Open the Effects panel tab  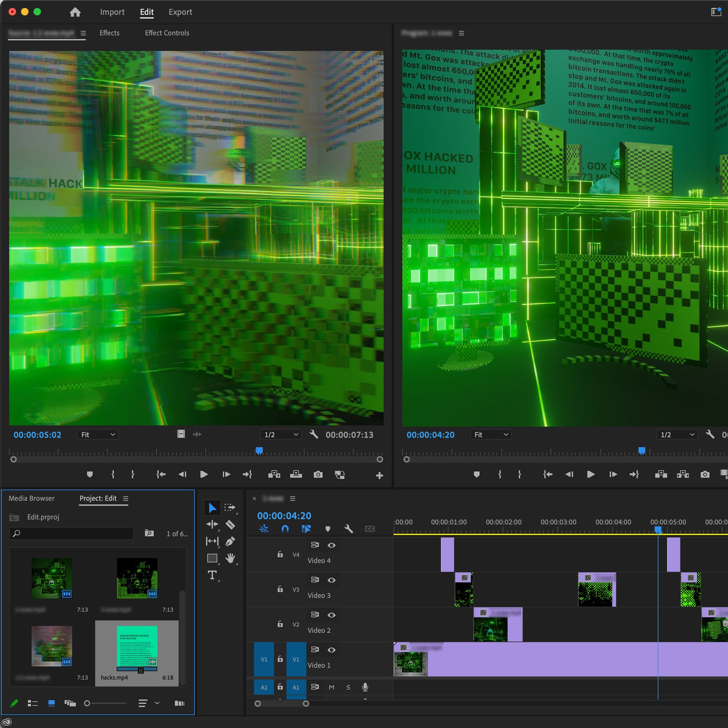point(110,33)
